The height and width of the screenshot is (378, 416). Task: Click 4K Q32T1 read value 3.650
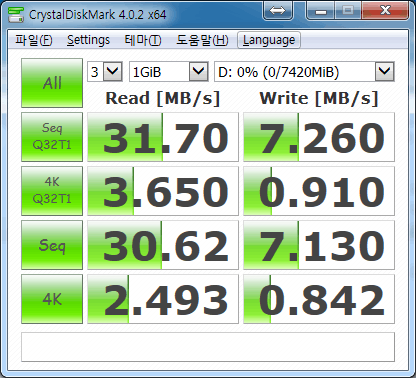click(x=163, y=191)
